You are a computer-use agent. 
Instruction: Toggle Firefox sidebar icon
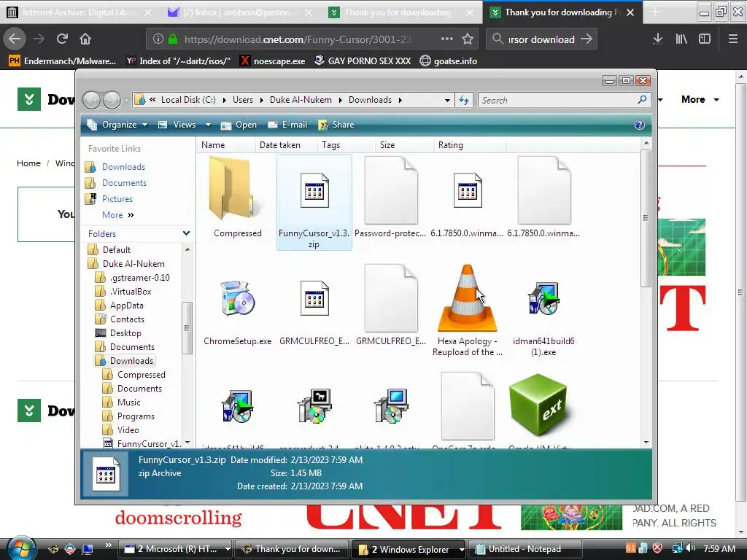coord(705,39)
